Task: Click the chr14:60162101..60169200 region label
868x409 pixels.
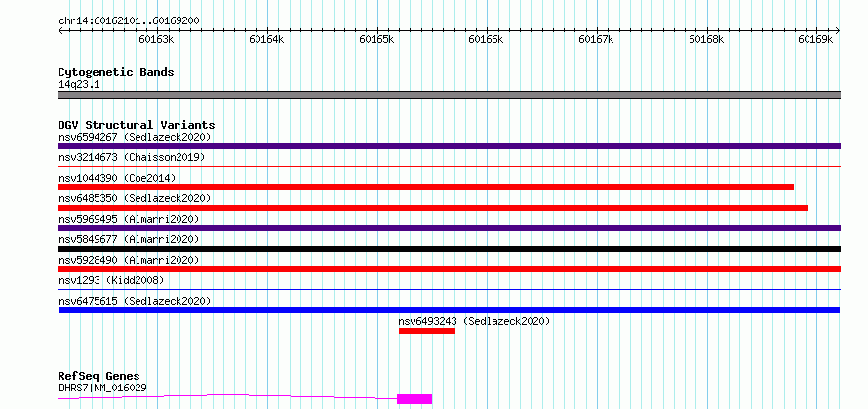Action: 129,21
